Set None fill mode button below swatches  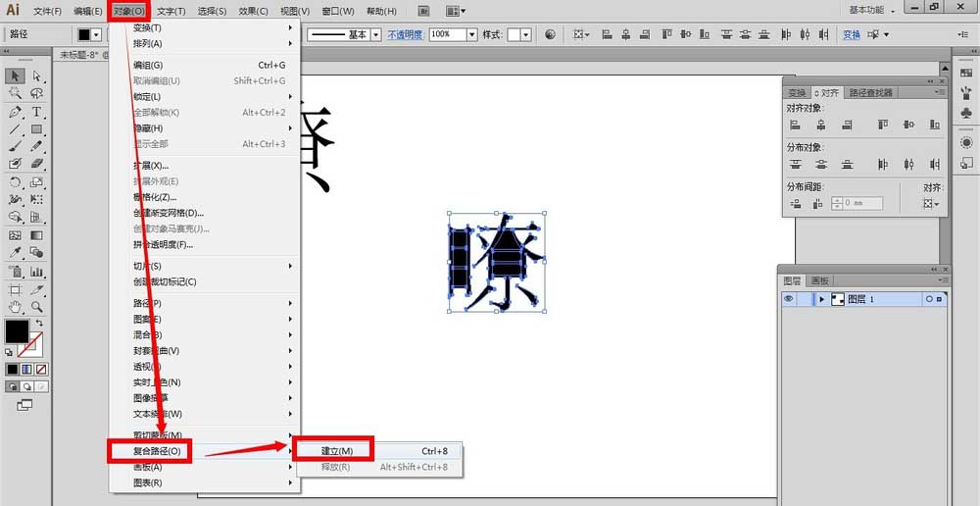[x=41, y=369]
